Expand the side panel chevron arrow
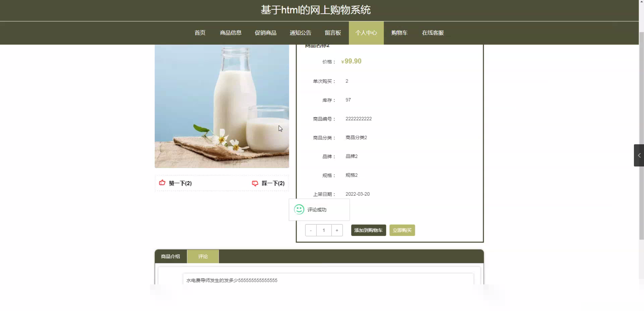Viewport: 644px width, 311px height. [x=639, y=155]
